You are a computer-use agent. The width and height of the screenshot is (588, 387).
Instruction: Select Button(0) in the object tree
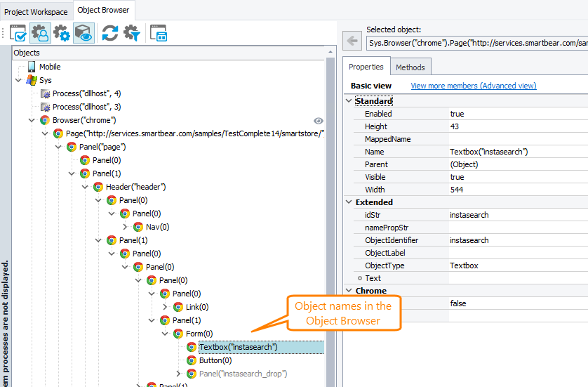[215, 360]
